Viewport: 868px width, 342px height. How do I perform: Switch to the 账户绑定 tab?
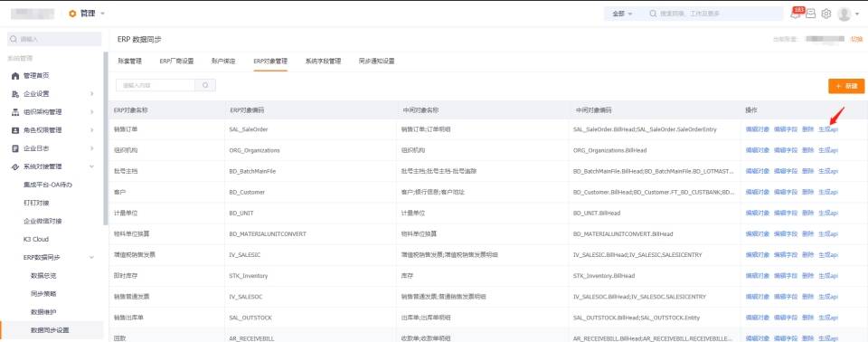tap(223, 62)
